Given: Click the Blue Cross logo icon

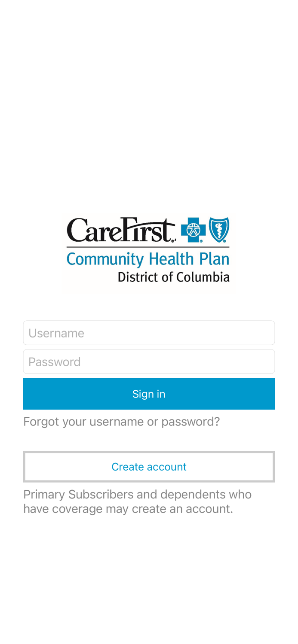Looking at the screenshot, I should 194,230.
